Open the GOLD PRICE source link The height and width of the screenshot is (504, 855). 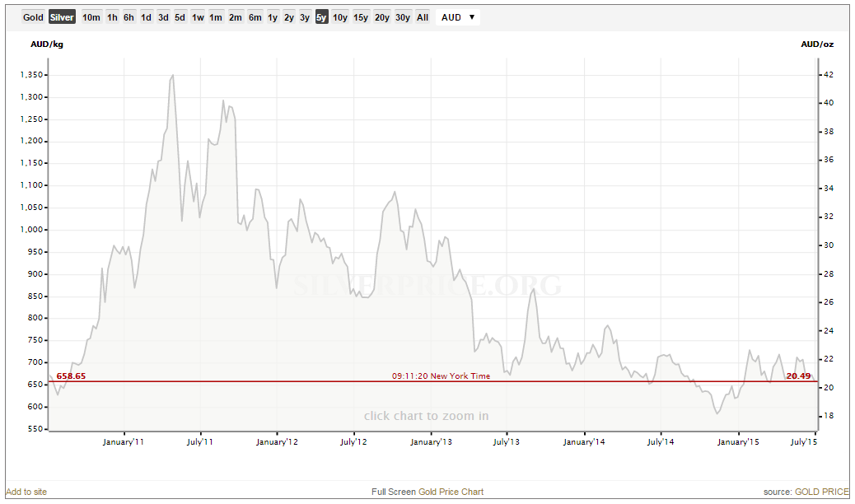tap(820, 492)
